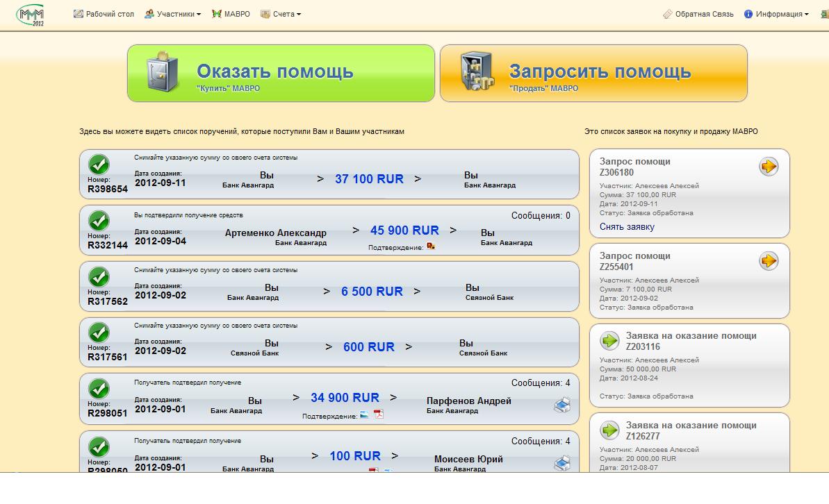
Task: Click green arrow icon of request Z203116
Action: [609, 341]
